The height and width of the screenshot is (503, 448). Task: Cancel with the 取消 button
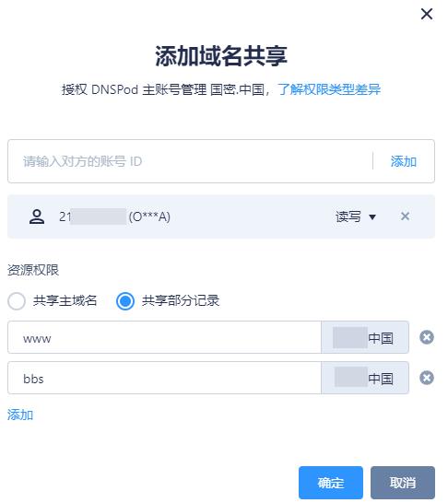[403, 483]
